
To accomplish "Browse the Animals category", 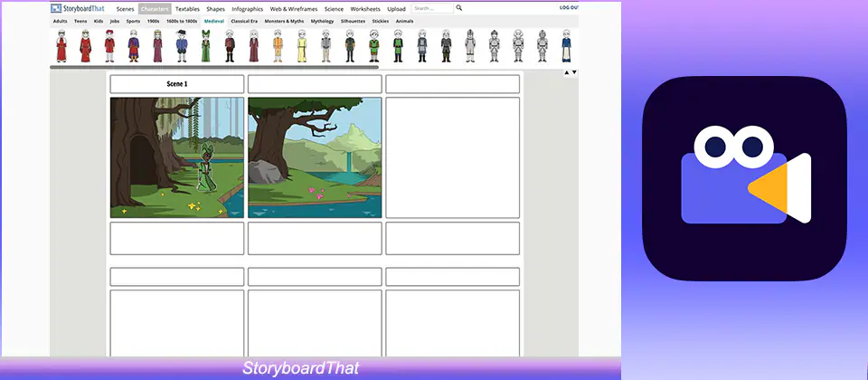I will click(405, 21).
